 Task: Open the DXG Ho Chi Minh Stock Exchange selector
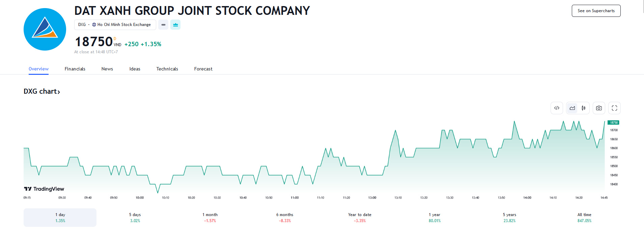pyautogui.click(x=115, y=25)
